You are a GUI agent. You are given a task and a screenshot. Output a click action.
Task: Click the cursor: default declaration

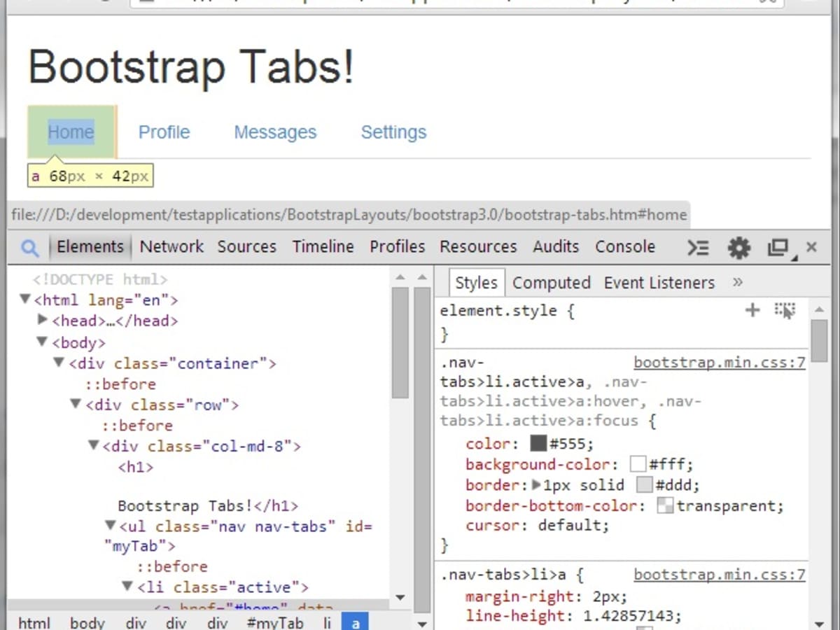538,525
